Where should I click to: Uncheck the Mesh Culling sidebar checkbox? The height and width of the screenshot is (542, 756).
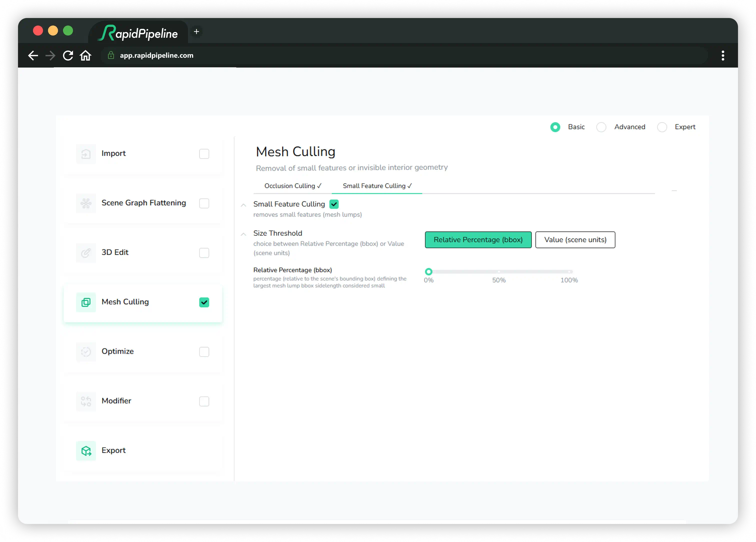[204, 302]
